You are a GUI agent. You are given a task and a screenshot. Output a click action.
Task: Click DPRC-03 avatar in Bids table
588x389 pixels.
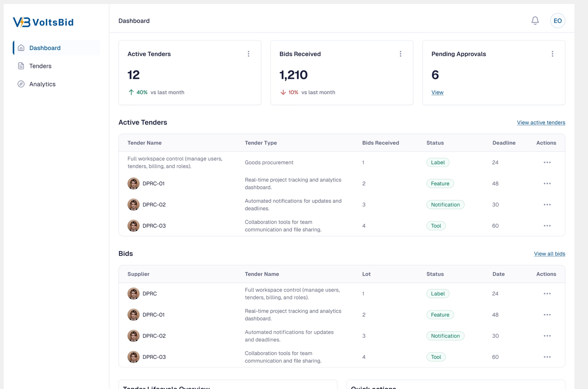[x=134, y=357]
